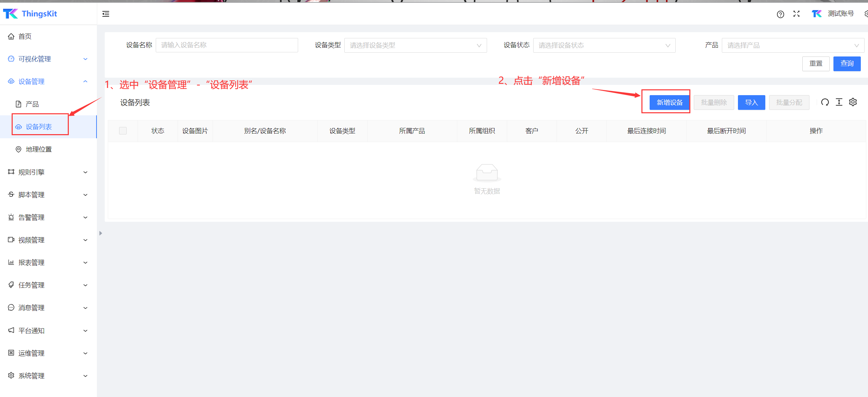This screenshot has width=868, height=397.
Task: Select 地理位置 in sidebar
Action: [x=39, y=150]
